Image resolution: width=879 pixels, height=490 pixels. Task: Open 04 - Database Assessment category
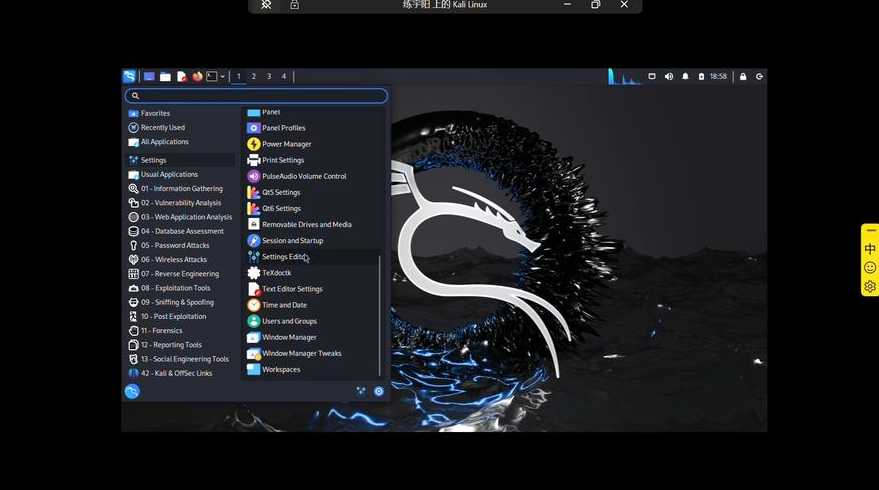(181, 231)
